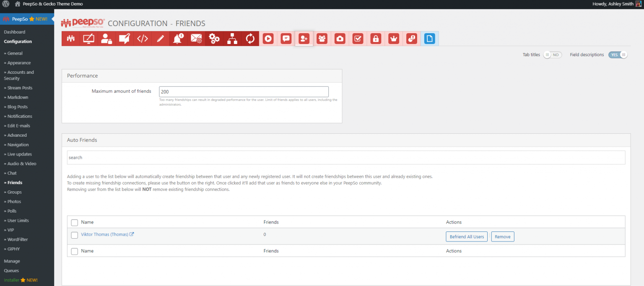
Task: Click the Accounts and Security user-lock icon
Action: tap(106, 39)
